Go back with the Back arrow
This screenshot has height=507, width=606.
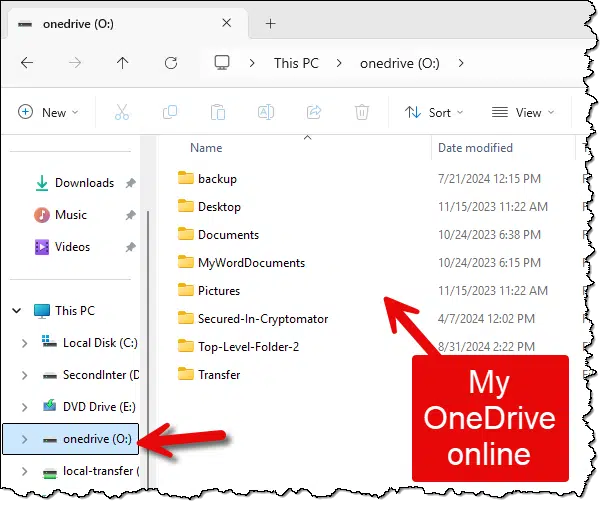pyautogui.click(x=27, y=63)
